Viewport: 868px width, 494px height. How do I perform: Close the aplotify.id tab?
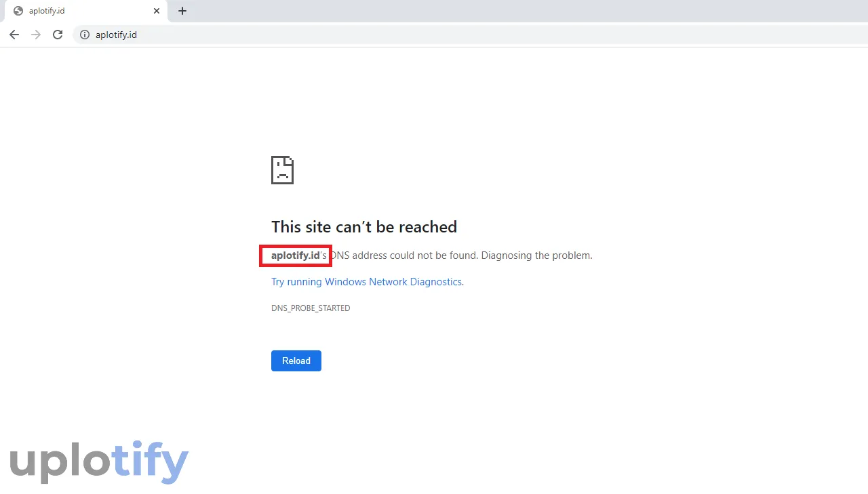click(x=157, y=11)
